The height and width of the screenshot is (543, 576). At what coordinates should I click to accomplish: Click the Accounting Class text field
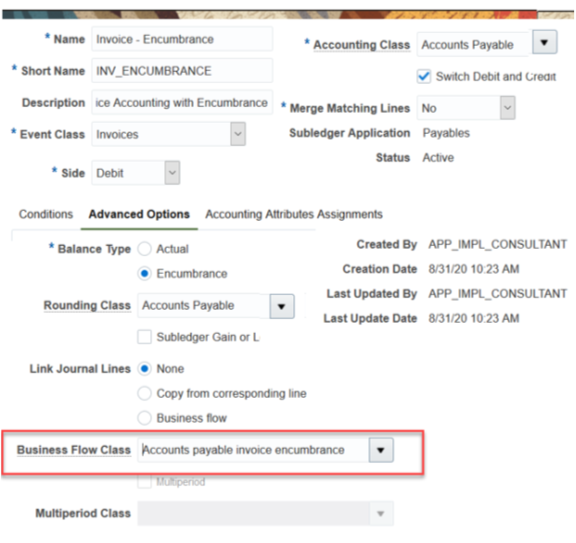click(x=474, y=44)
